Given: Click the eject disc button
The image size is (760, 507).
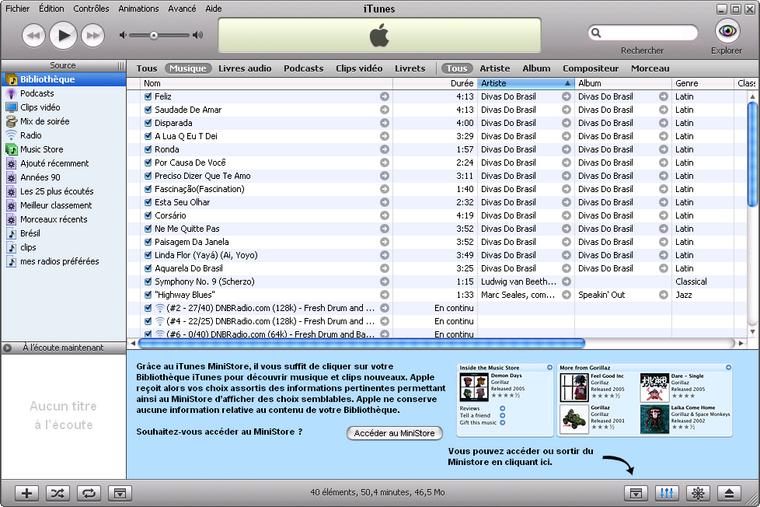Looking at the screenshot, I should coord(729,493).
